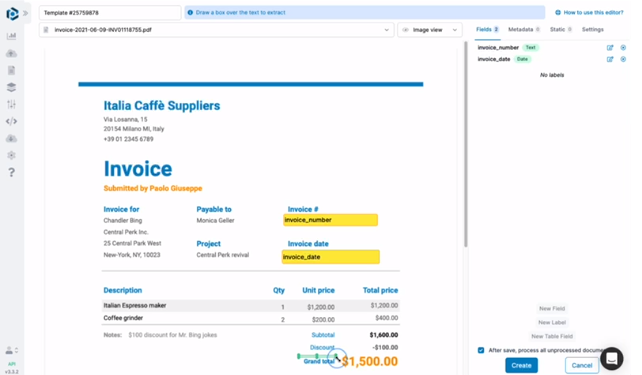Open the dashboard chart icon in sidebar
Viewport: 642px width, 375px height.
click(11, 36)
